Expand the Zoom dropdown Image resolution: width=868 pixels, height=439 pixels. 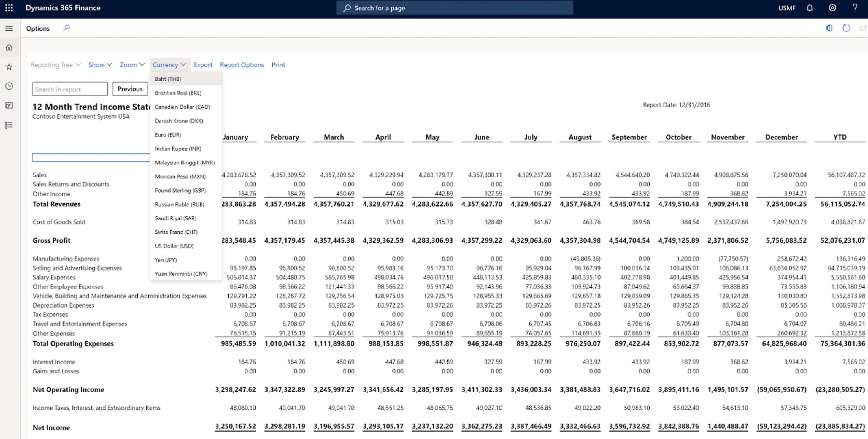coord(132,65)
